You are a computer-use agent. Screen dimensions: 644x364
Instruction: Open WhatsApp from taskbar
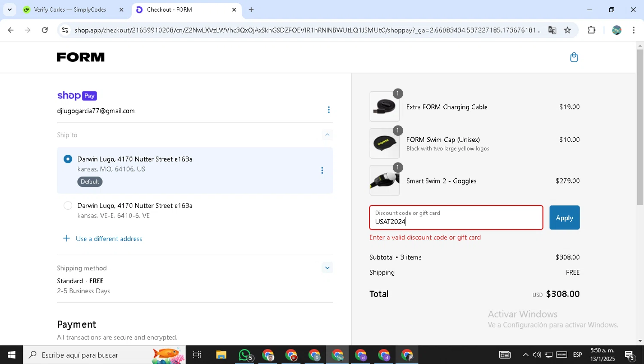click(x=245, y=355)
